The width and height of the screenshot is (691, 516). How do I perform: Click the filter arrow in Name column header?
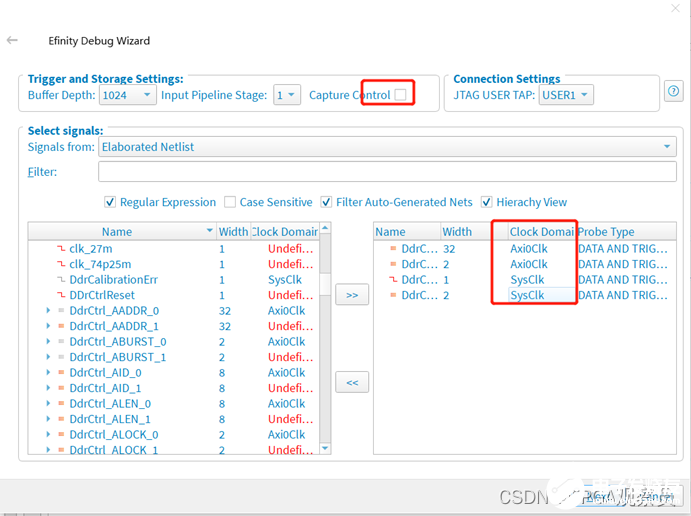209,232
